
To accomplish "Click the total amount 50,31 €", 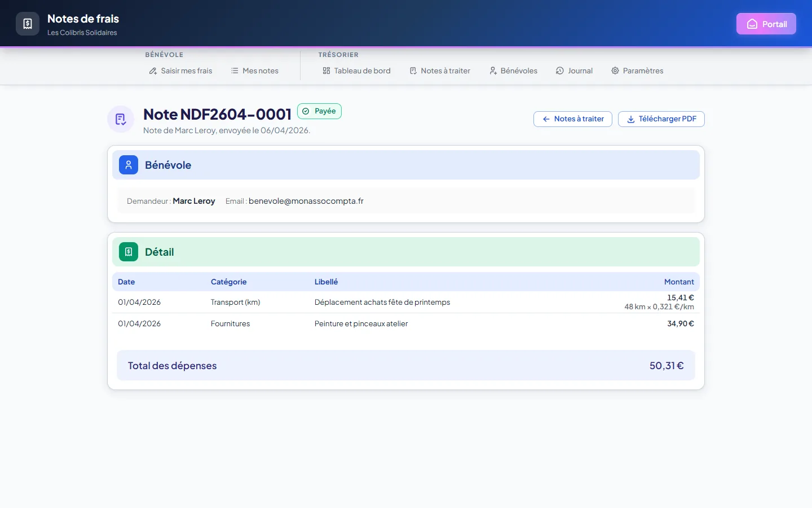I will coord(667,366).
